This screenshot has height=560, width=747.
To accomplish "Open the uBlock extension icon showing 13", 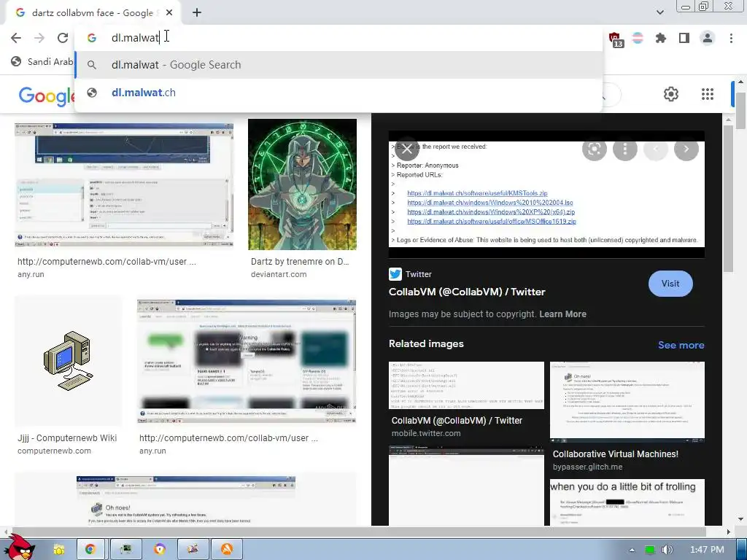I will pyautogui.click(x=615, y=39).
